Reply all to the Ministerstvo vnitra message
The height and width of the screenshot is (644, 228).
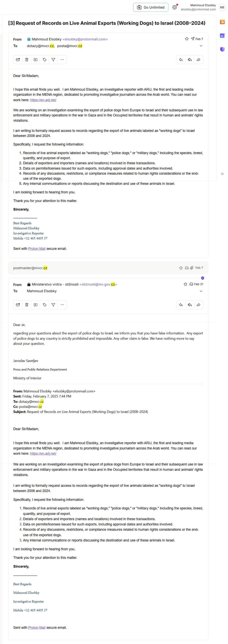click(x=190, y=305)
